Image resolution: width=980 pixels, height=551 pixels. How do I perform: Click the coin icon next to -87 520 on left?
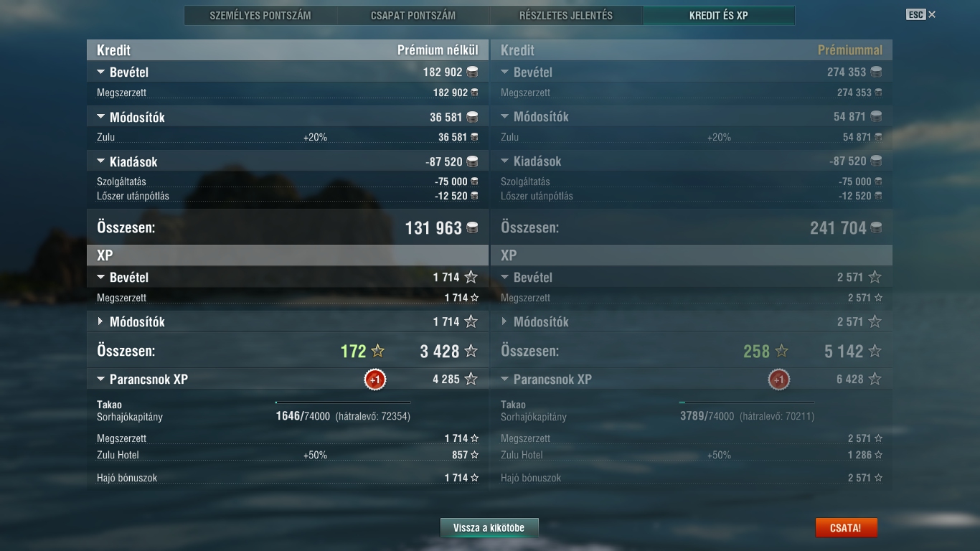472,161
